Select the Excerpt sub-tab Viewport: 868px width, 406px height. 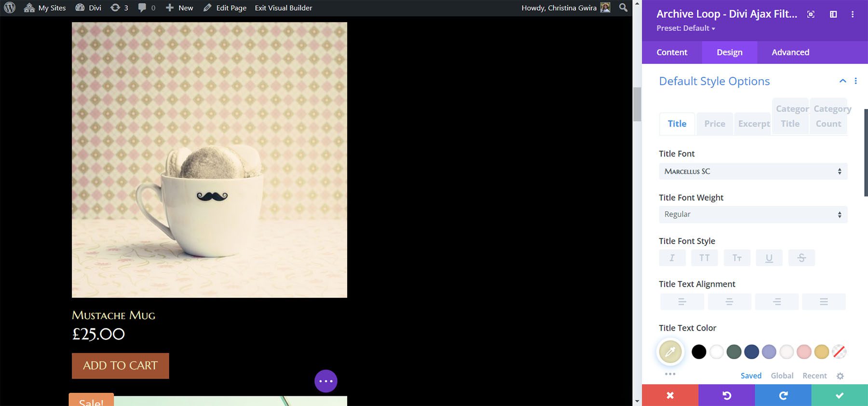tap(754, 124)
